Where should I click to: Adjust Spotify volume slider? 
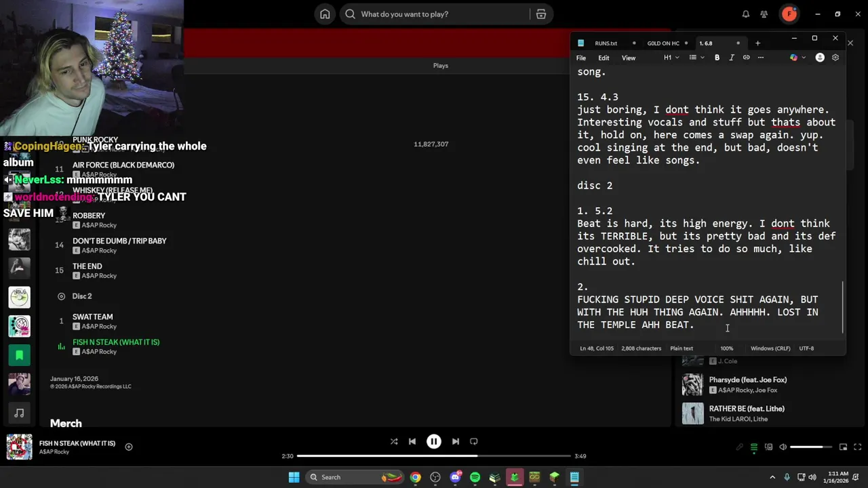[x=811, y=447]
